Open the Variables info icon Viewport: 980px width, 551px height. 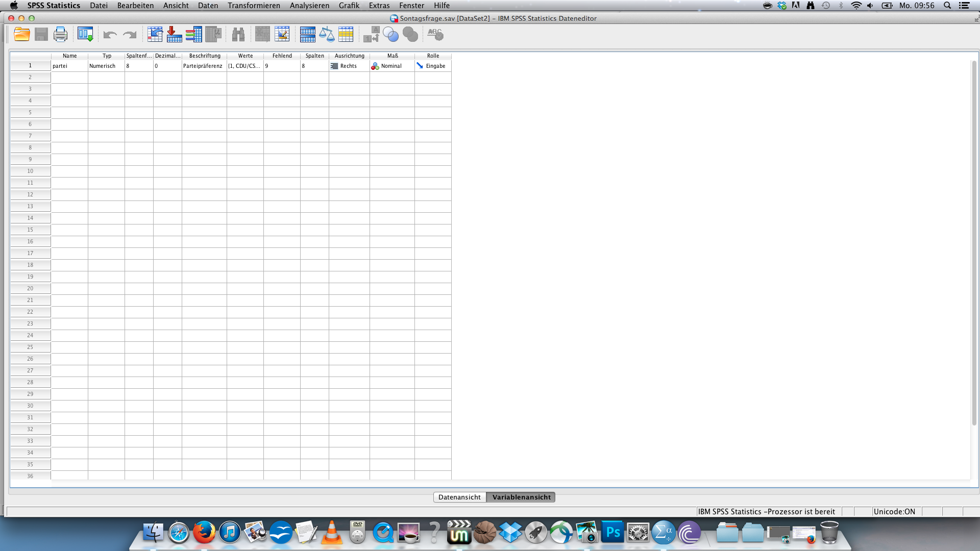193,35
